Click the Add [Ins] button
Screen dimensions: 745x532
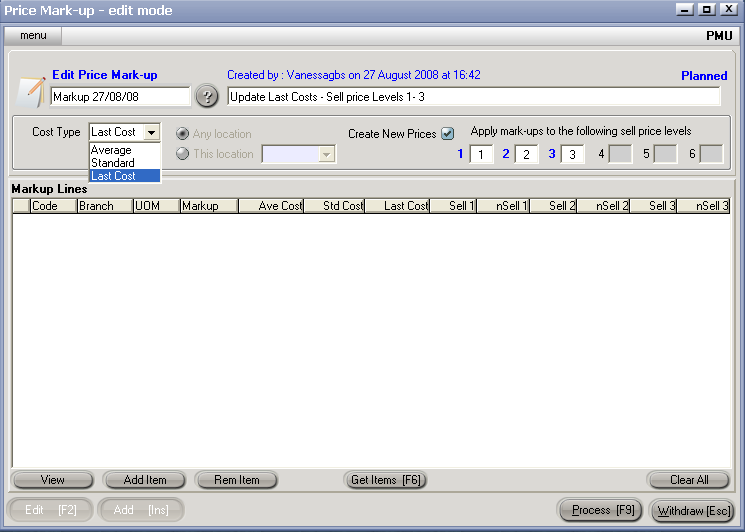tap(141, 510)
